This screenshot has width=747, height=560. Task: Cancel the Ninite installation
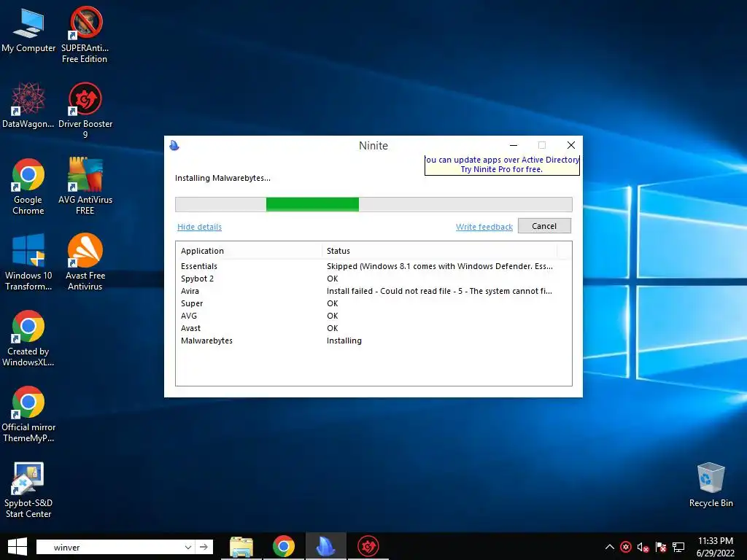pyautogui.click(x=544, y=226)
